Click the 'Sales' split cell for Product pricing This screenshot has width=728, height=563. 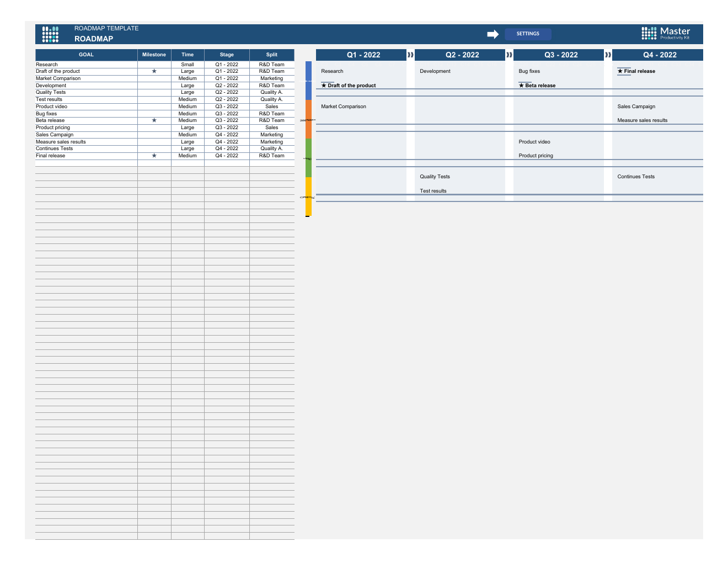[x=272, y=128]
